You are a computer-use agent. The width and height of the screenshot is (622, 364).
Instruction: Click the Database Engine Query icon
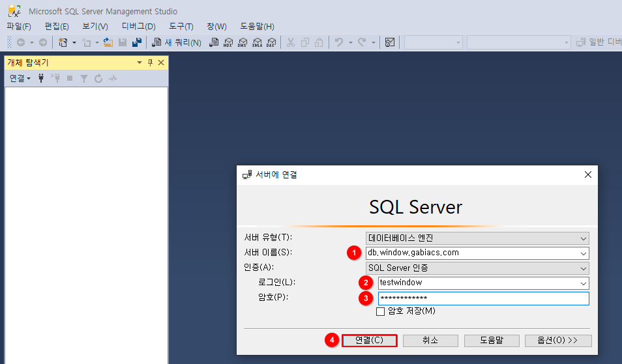(x=214, y=42)
